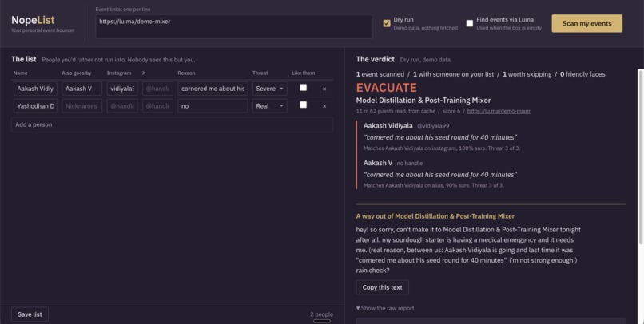Edit Name field containing Aakash Vidiy
Image resolution: width=644 pixels, height=324 pixels.
[35, 89]
